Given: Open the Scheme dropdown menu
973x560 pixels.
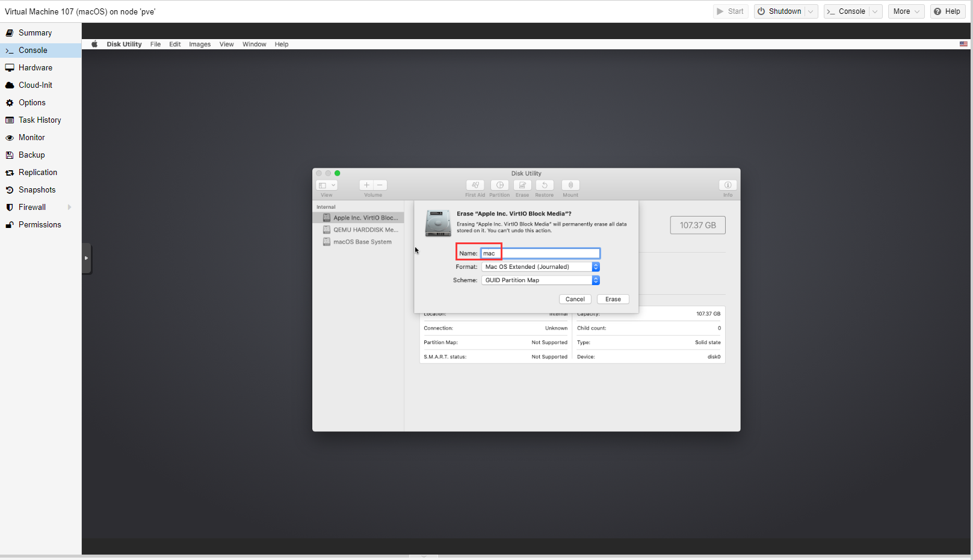Looking at the screenshot, I should click(x=540, y=280).
